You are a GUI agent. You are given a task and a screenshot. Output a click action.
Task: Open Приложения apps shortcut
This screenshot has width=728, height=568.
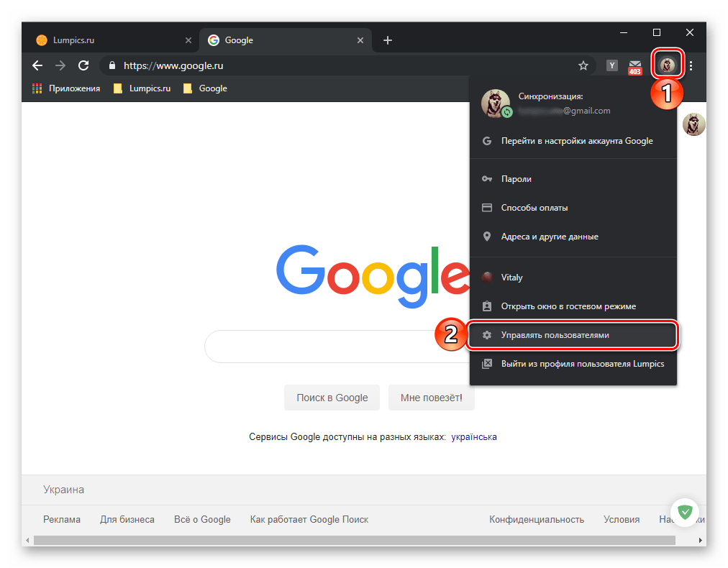66,88
